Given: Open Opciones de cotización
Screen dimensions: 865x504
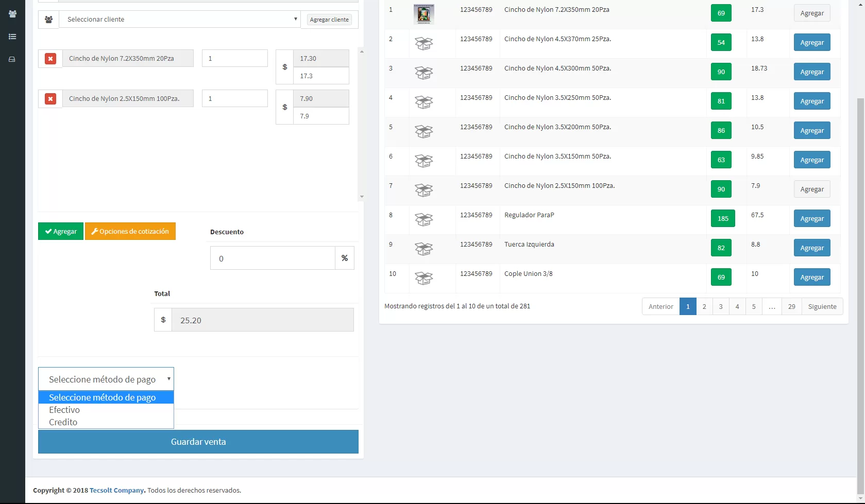Looking at the screenshot, I should click(x=130, y=232).
